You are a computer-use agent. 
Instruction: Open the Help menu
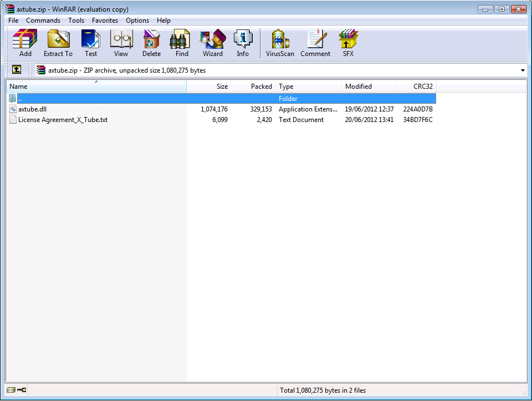163,21
